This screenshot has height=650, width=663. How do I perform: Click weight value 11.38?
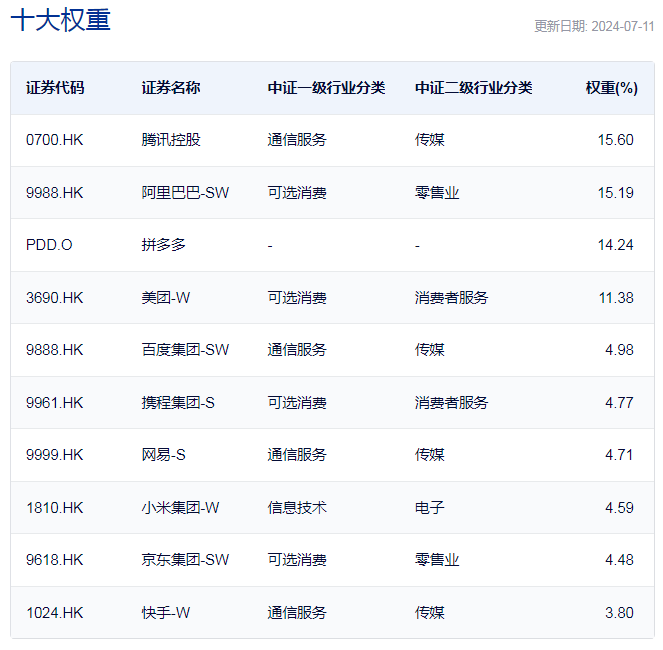click(x=616, y=298)
